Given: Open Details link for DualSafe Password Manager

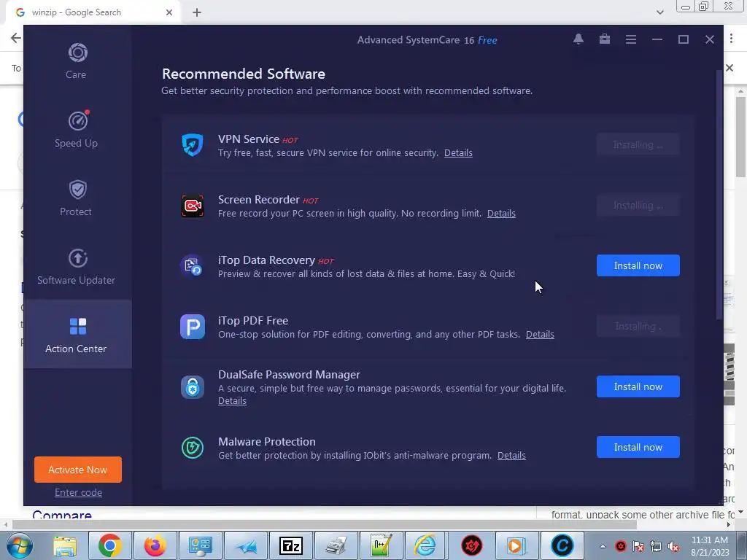Looking at the screenshot, I should tap(232, 401).
